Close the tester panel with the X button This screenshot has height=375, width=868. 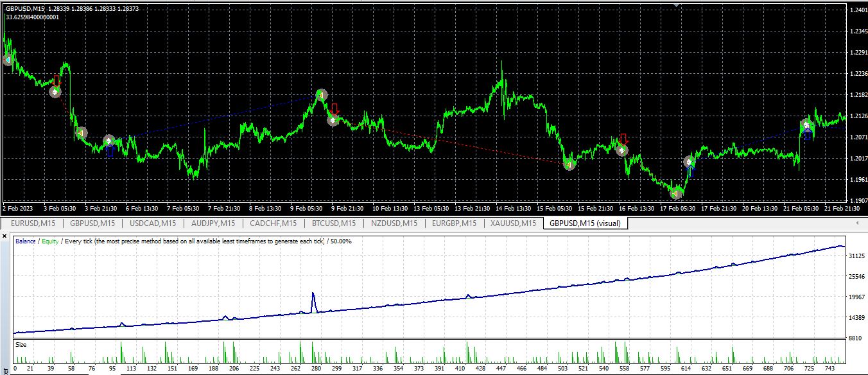(x=5, y=237)
